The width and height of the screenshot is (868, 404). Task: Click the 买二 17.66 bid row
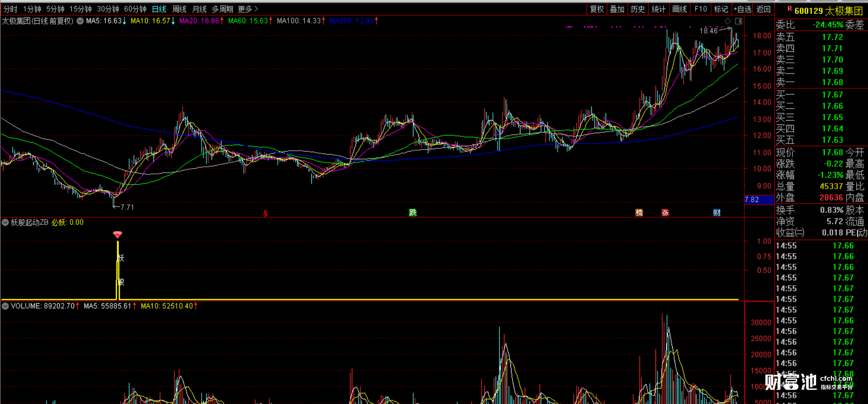[821, 106]
